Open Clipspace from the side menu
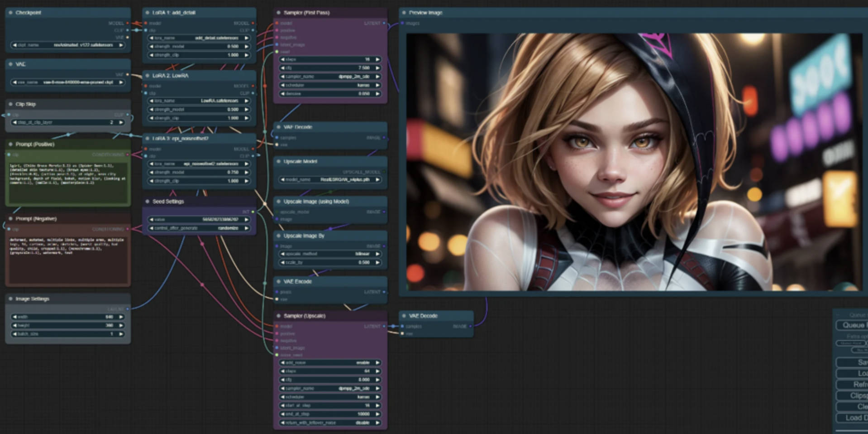This screenshot has width=868, height=434. click(x=852, y=396)
